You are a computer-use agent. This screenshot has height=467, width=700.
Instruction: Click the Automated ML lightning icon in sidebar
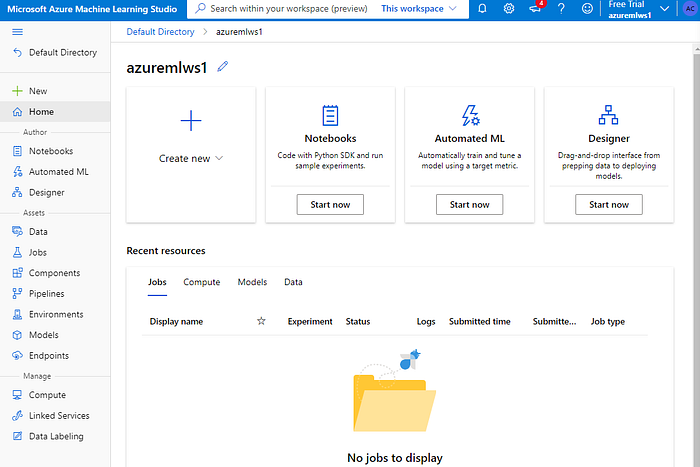[x=17, y=171]
